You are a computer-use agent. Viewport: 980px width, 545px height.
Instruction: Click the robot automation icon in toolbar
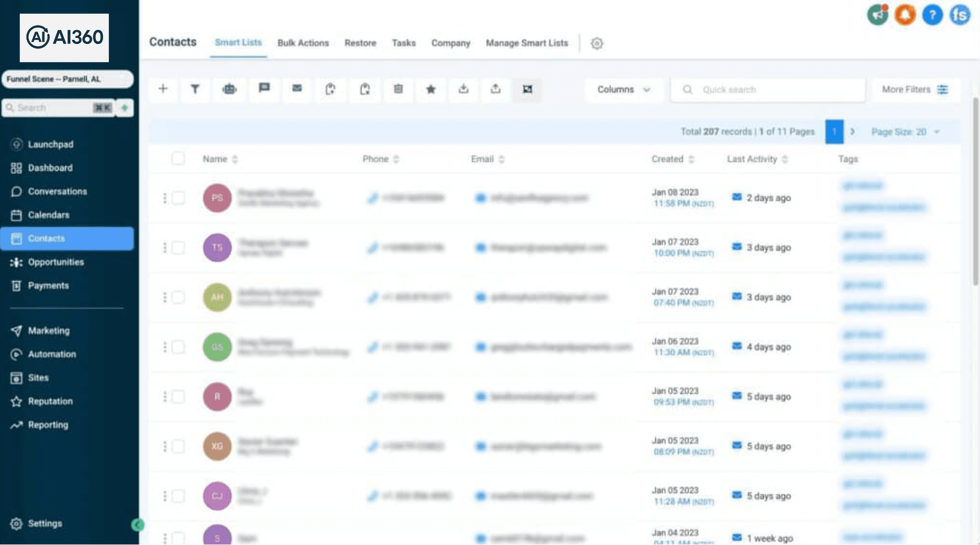[229, 89]
